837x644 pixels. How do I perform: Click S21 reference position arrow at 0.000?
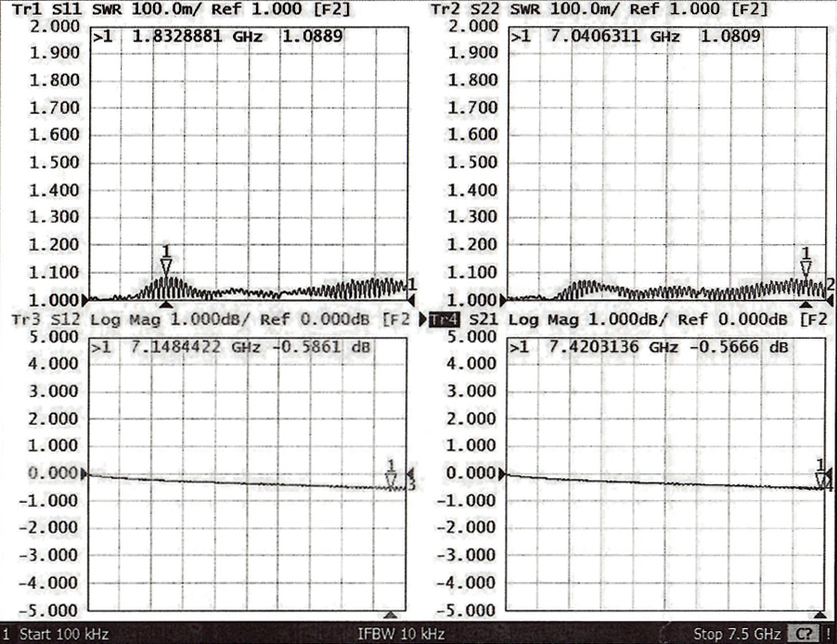click(505, 474)
